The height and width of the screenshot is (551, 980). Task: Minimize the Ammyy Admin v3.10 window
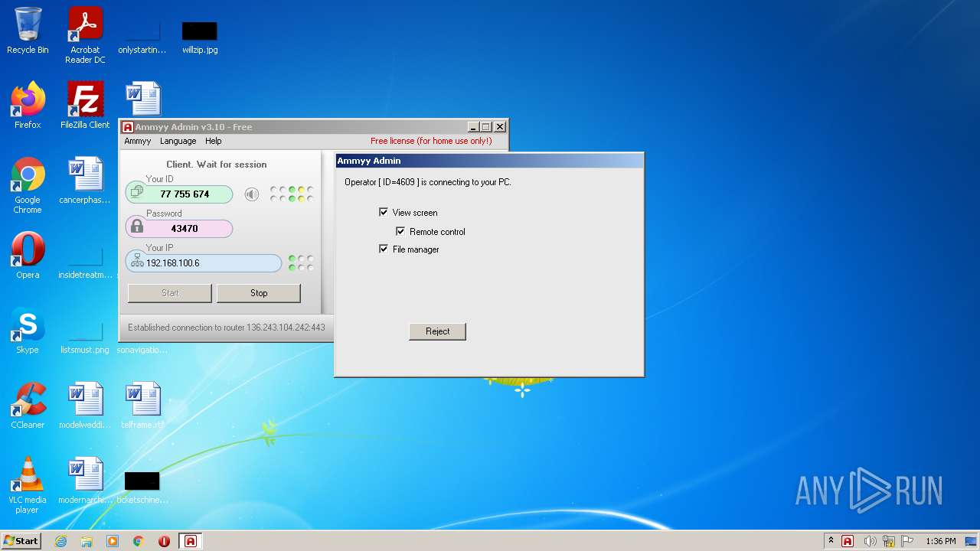[x=472, y=127]
